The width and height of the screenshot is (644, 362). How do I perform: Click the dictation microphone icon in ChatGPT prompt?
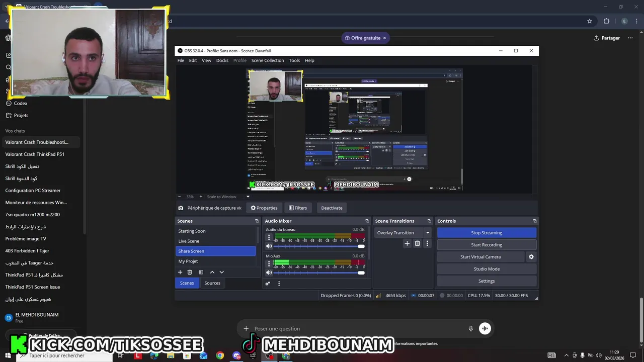pyautogui.click(x=471, y=329)
